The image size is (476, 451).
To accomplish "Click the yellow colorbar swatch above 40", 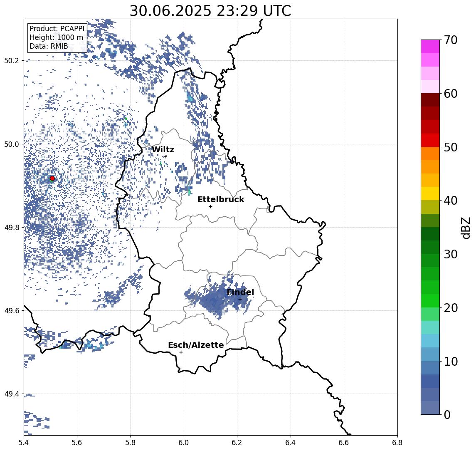I will [430, 193].
